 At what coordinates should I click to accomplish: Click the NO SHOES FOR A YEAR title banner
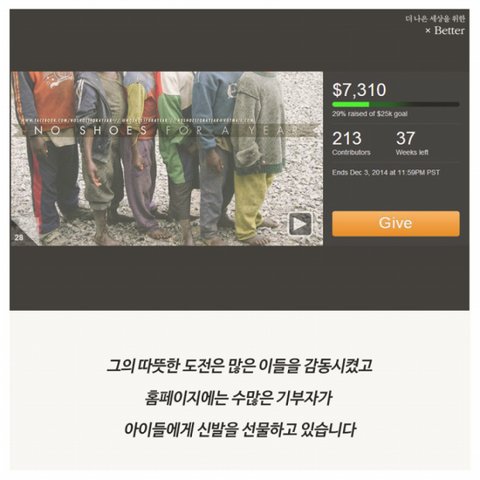(x=166, y=131)
